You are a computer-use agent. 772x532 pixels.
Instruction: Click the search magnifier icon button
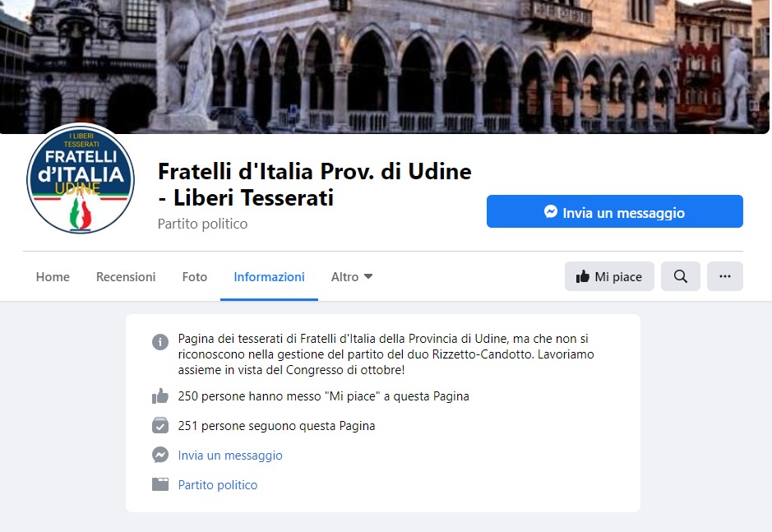(681, 276)
